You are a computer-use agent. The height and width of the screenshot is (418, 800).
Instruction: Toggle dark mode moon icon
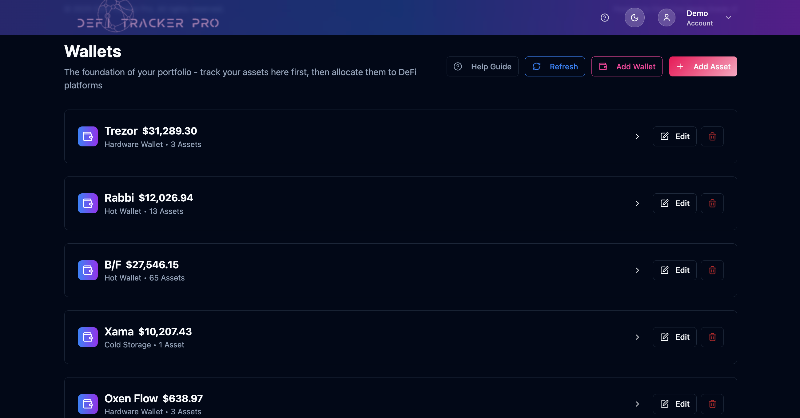(x=635, y=18)
